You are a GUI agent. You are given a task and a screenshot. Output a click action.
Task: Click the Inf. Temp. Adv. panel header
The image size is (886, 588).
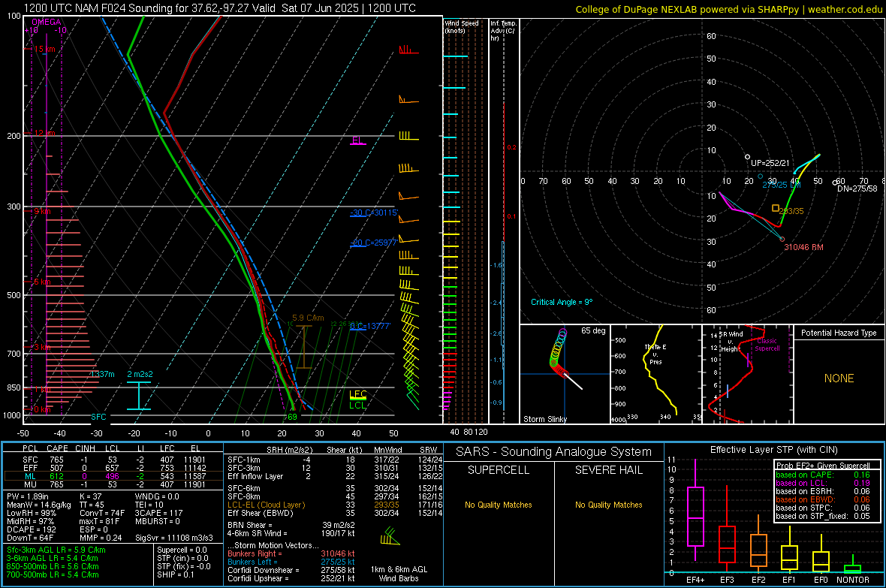503,31
